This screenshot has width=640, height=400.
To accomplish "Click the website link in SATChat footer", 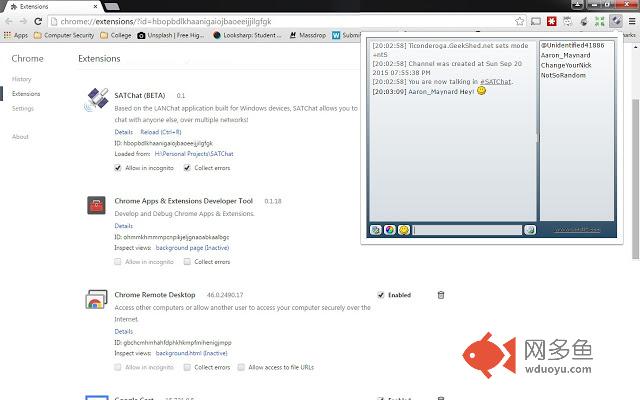I will pos(577,230).
